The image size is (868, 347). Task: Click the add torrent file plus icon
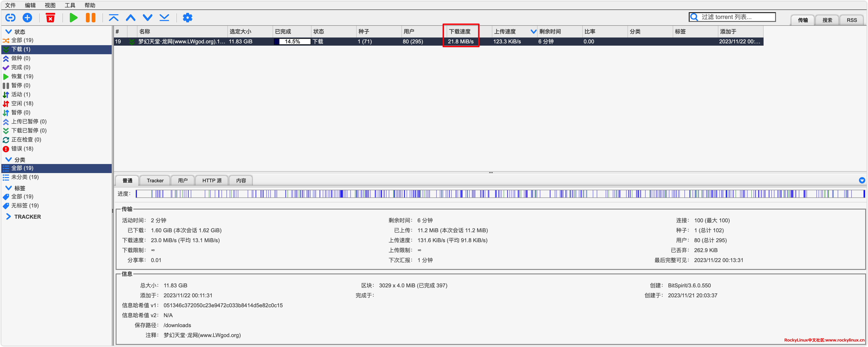coord(27,18)
